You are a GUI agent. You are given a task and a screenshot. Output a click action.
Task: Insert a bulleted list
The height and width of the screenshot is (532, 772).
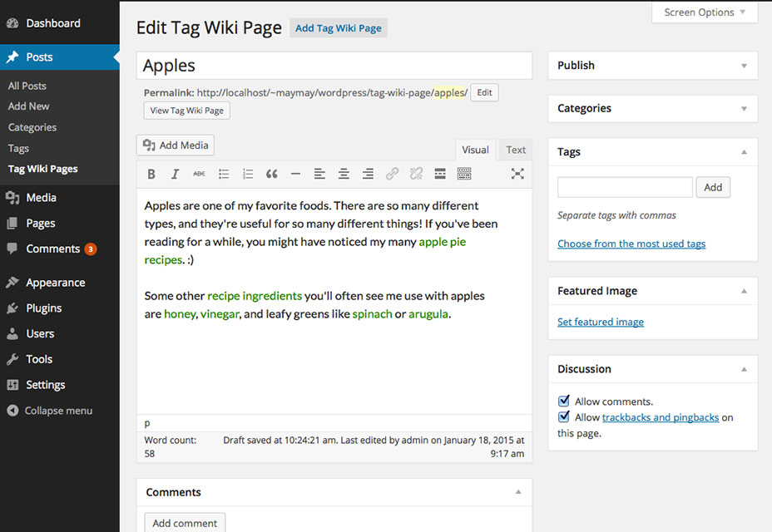tap(224, 174)
